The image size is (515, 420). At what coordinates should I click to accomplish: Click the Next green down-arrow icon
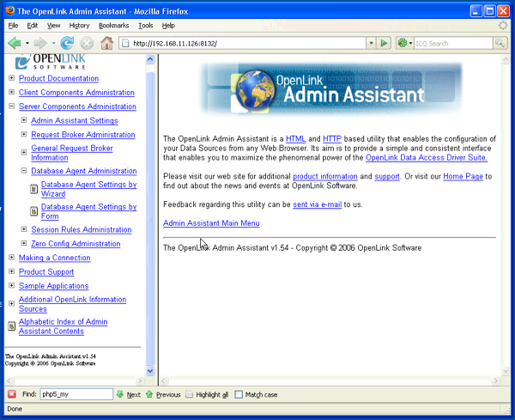120,394
